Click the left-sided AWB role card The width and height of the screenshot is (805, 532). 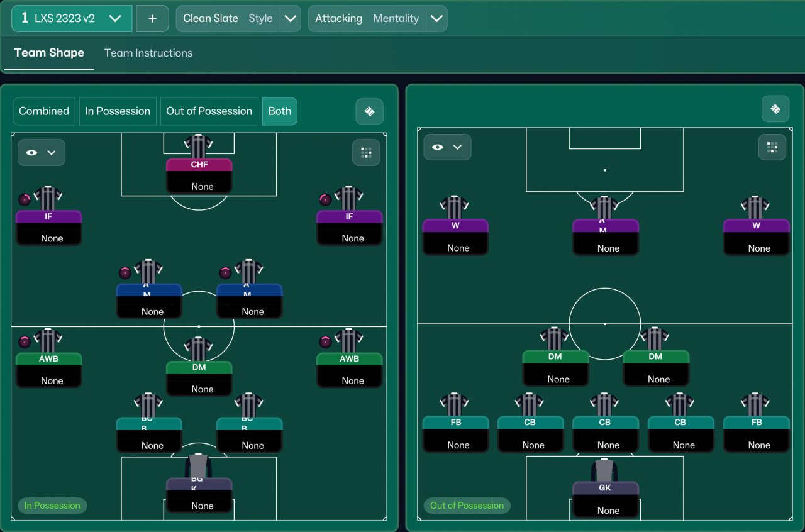tap(48, 370)
